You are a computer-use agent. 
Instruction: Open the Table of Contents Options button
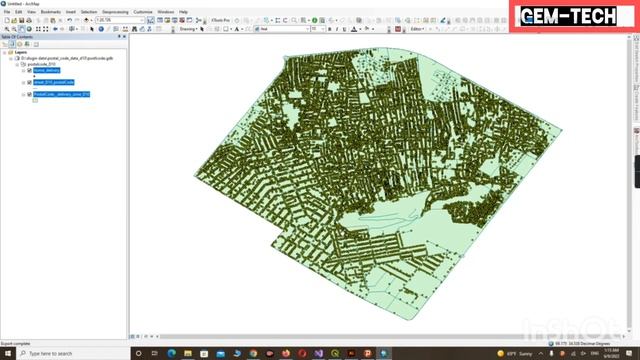click(x=36, y=44)
